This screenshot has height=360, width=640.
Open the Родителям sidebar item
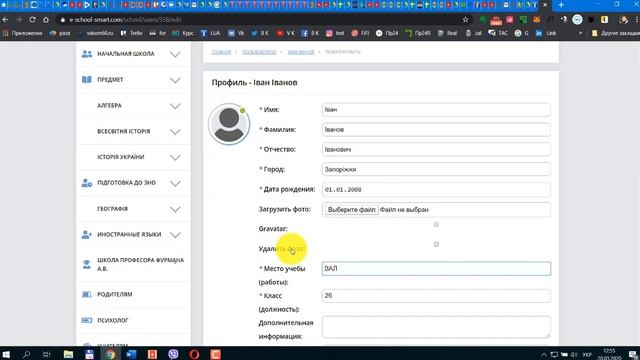(x=114, y=294)
